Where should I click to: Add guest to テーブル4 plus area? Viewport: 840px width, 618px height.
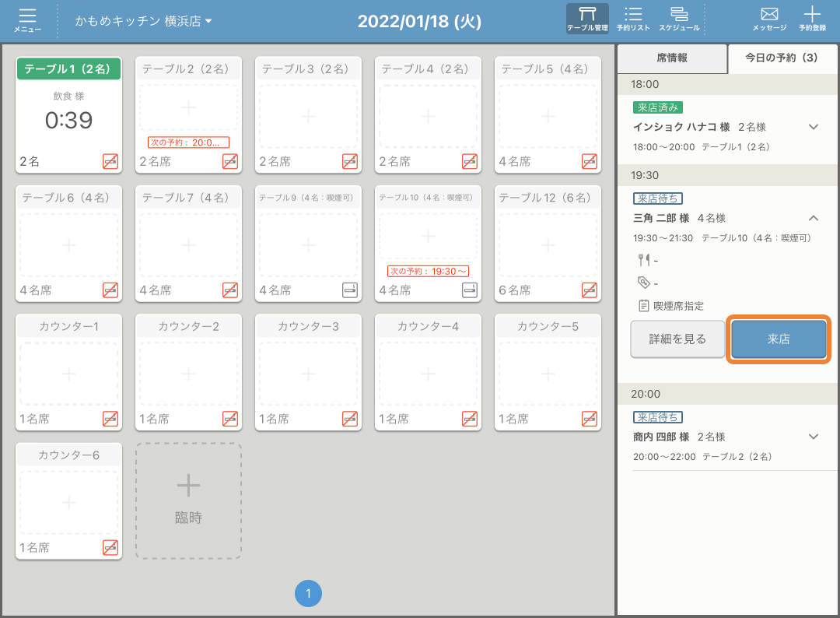(x=428, y=116)
